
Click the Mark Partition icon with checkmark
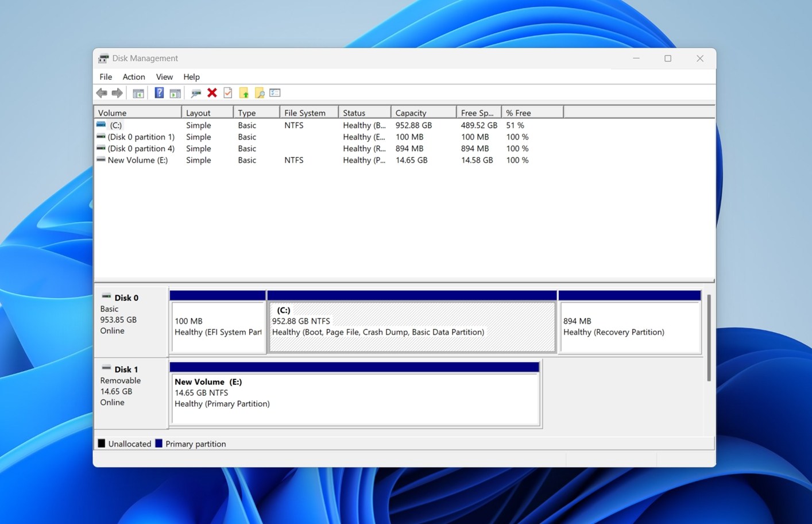tap(227, 93)
